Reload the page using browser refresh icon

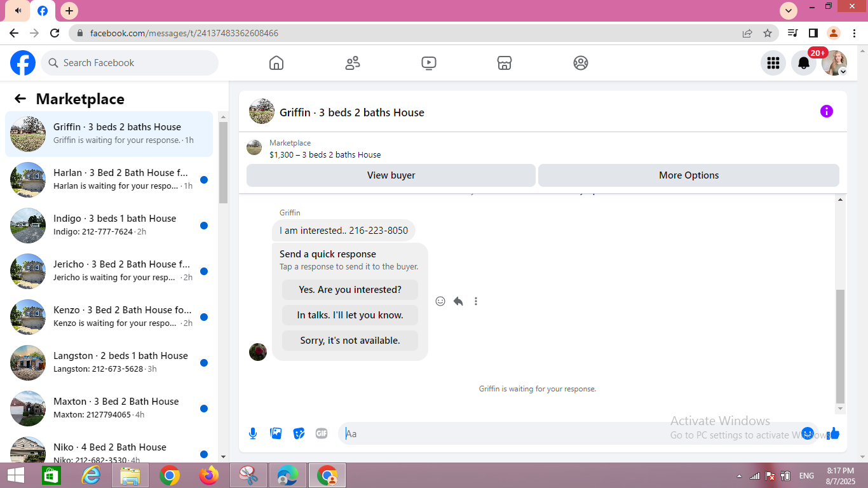click(x=55, y=33)
